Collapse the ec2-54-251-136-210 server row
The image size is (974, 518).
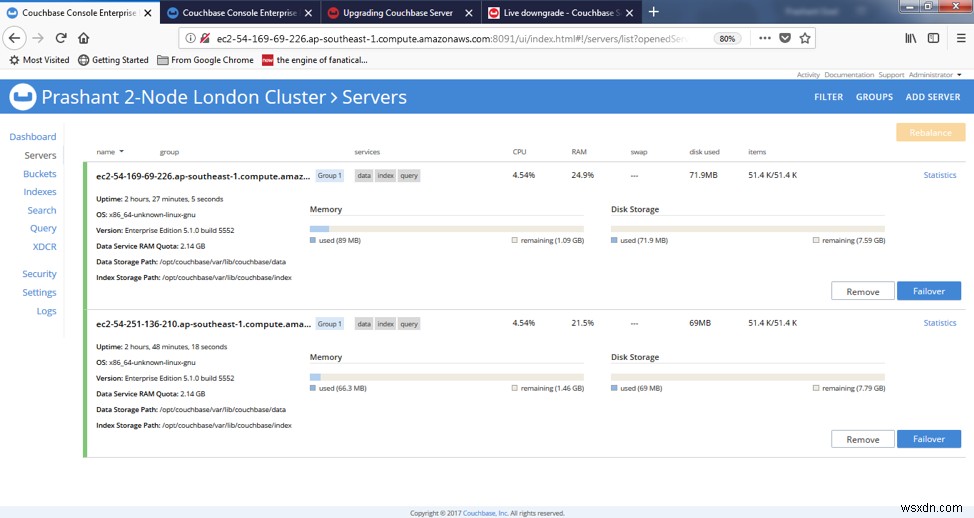[x=203, y=324]
